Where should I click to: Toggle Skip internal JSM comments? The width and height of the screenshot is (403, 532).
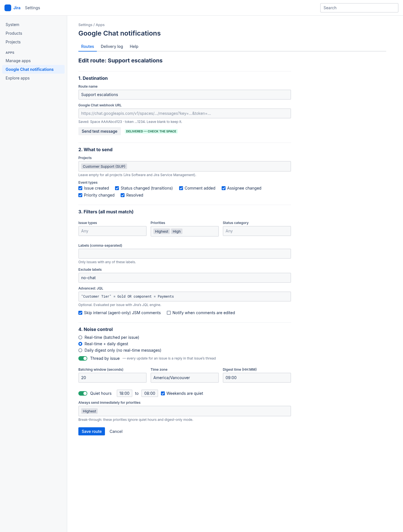(x=80, y=313)
